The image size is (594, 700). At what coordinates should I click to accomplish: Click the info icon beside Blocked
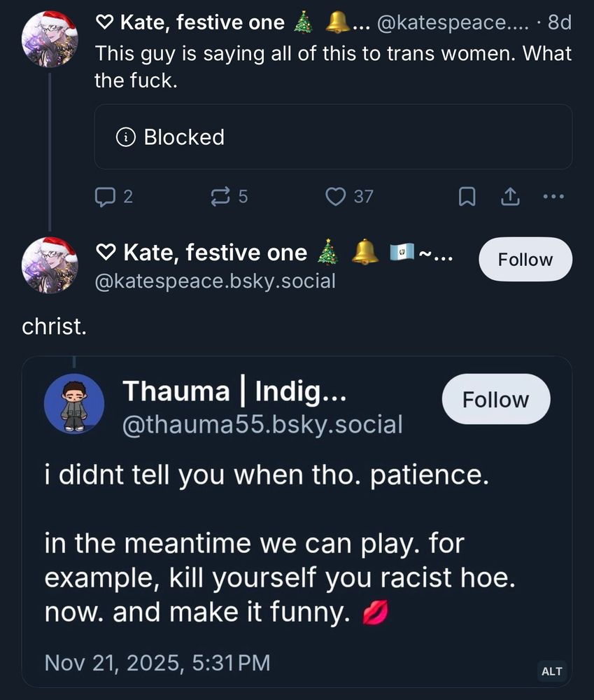pos(126,137)
